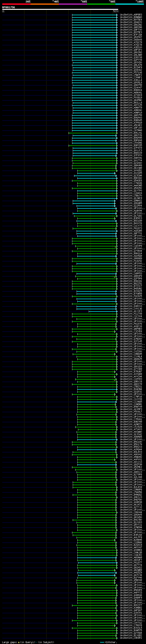Select the UniRef100_Q9AT59 label
This screenshot has width=146, height=644.
click(131, 85)
